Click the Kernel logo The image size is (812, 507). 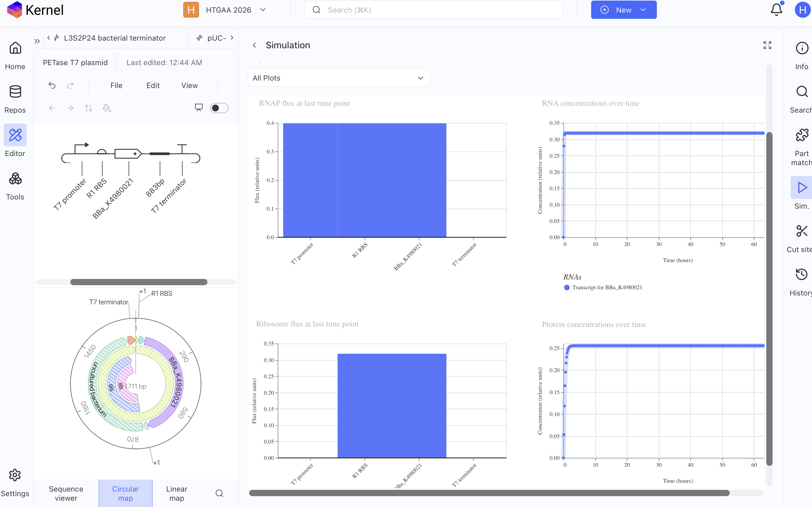coord(35,10)
